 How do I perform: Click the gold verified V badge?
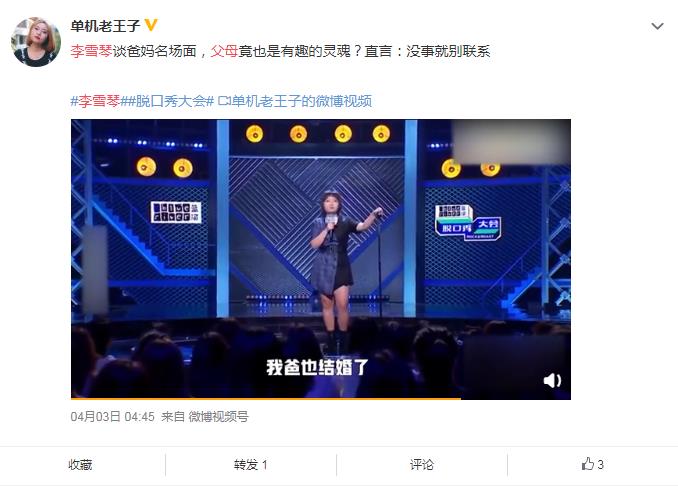[150, 25]
